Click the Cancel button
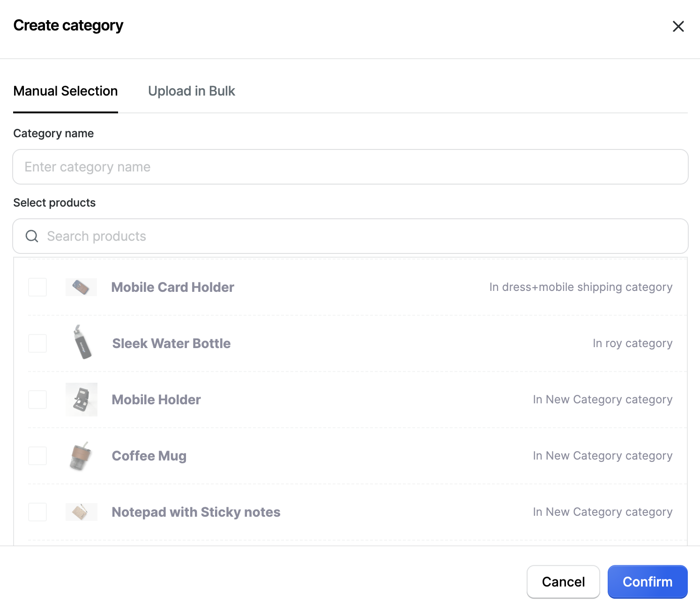700x609 pixels. click(563, 581)
